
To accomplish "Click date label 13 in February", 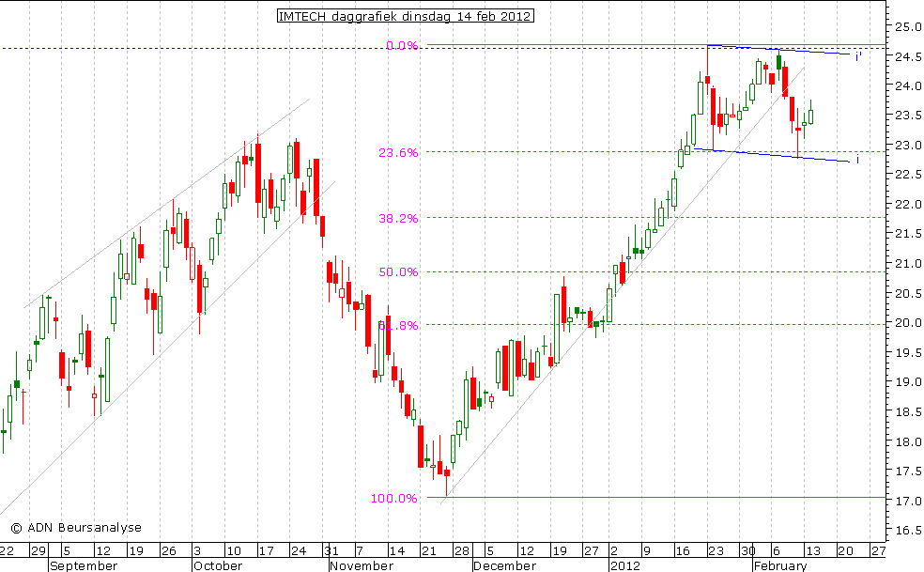I will point(813,551).
